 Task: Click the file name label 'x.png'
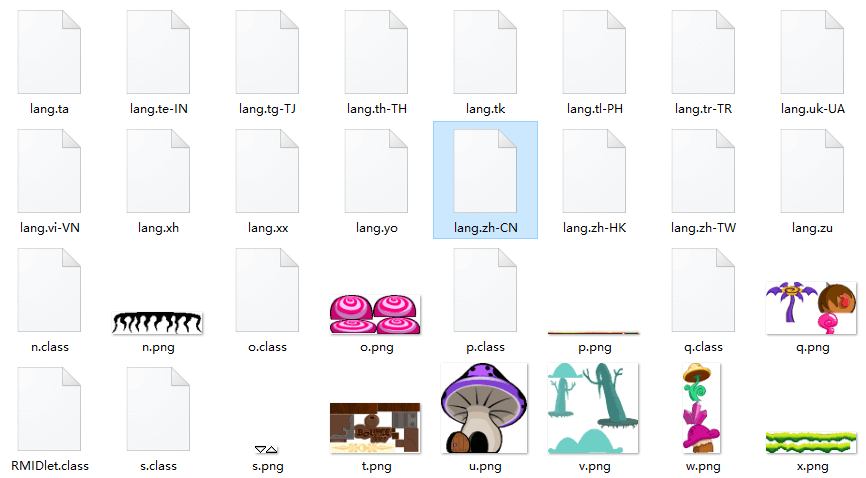pyautogui.click(x=812, y=466)
